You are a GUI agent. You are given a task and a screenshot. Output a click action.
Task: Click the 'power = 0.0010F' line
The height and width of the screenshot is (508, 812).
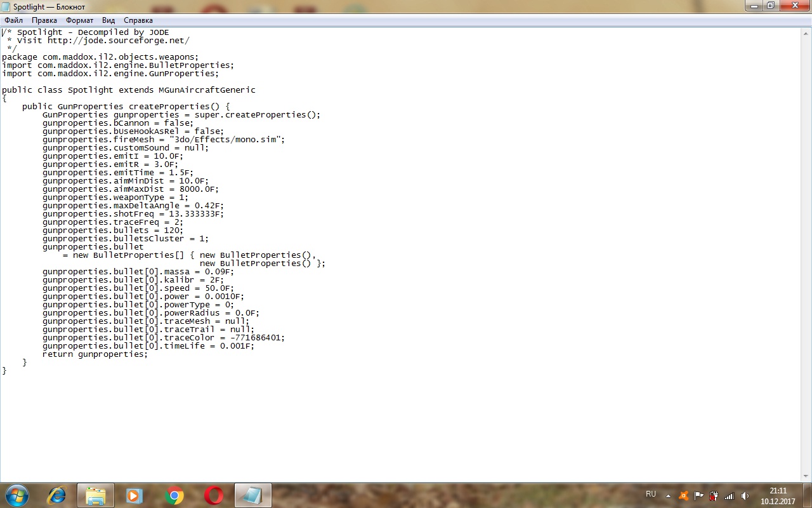143,296
